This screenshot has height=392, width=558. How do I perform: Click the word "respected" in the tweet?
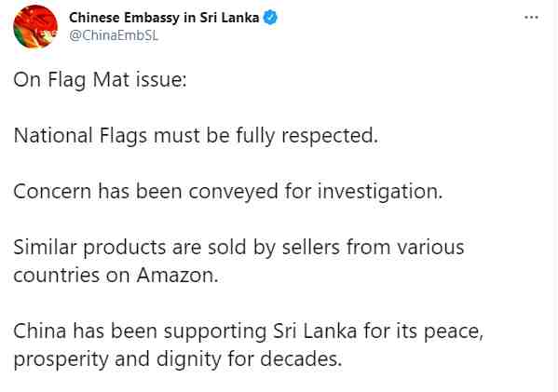330,136
